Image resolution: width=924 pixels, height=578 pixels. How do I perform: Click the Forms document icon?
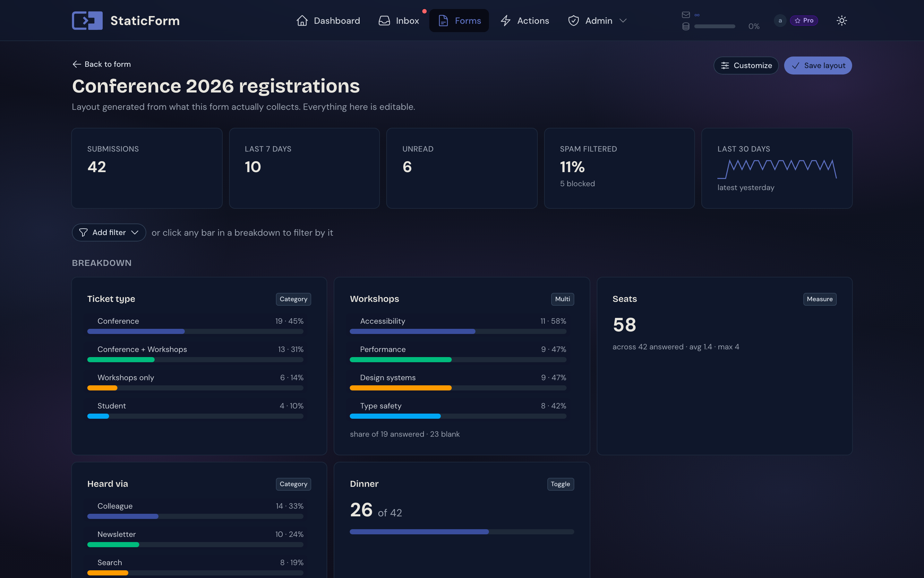pos(443,21)
